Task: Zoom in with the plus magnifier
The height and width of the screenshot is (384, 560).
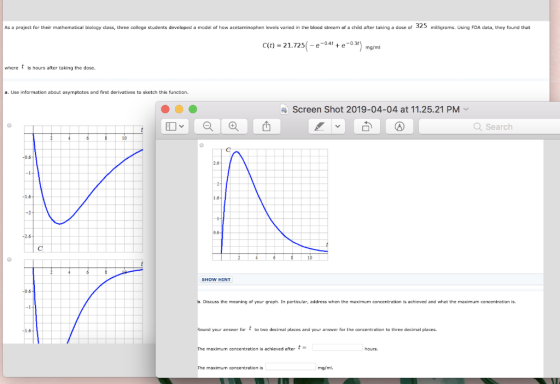Action: (x=234, y=126)
